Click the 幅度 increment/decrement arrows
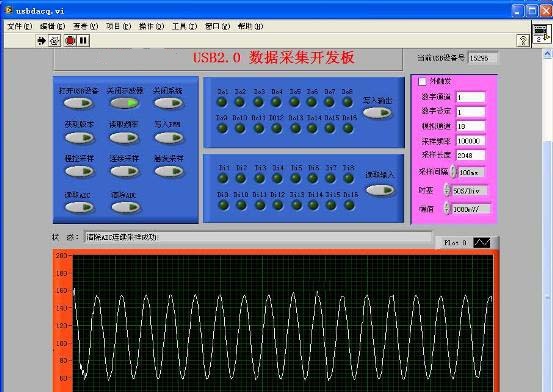 pyautogui.click(x=447, y=209)
